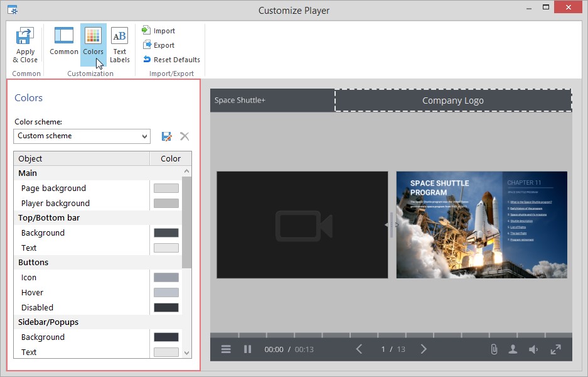588x377 pixels.
Task: Click the color list scroll-down arrow
Action: pyautogui.click(x=187, y=353)
